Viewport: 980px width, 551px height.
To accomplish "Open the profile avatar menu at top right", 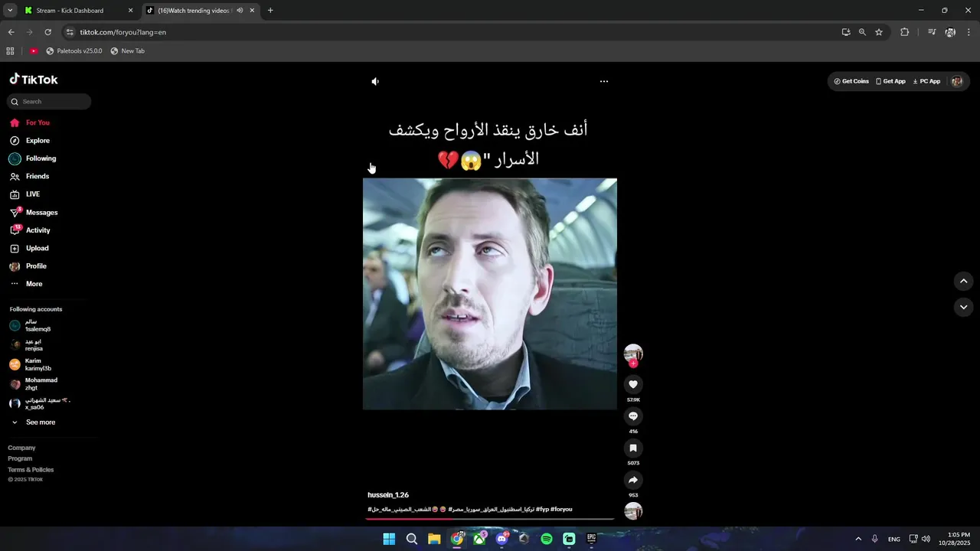I will pos(956,81).
